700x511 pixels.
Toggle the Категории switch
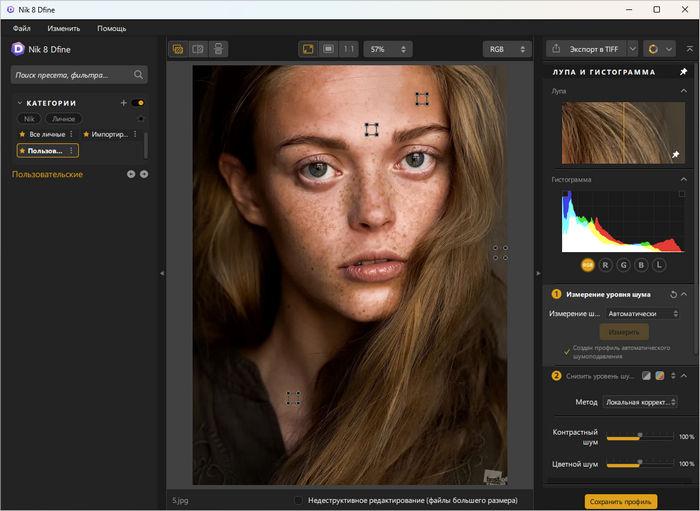[138, 103]
